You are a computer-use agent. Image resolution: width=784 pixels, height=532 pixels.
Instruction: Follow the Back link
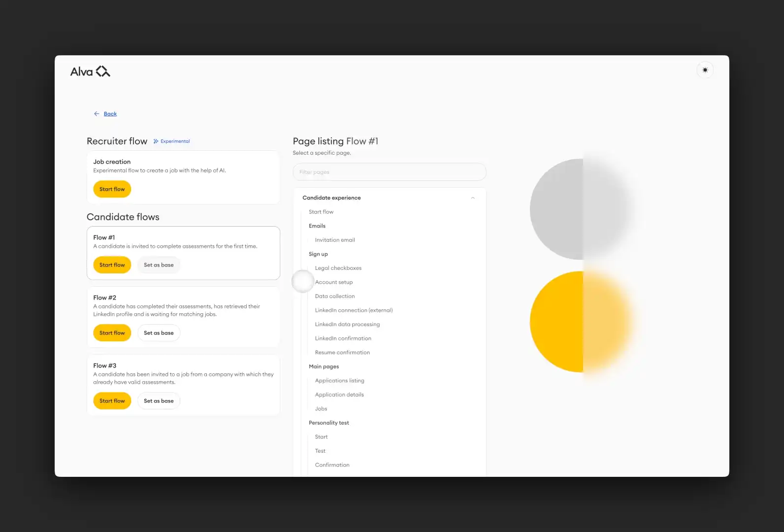[110, 114]
